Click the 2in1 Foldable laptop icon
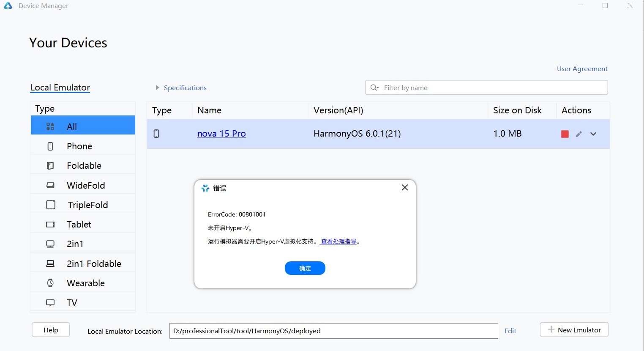This screenshot has height=351, width=644. click(x=50, y=263)
